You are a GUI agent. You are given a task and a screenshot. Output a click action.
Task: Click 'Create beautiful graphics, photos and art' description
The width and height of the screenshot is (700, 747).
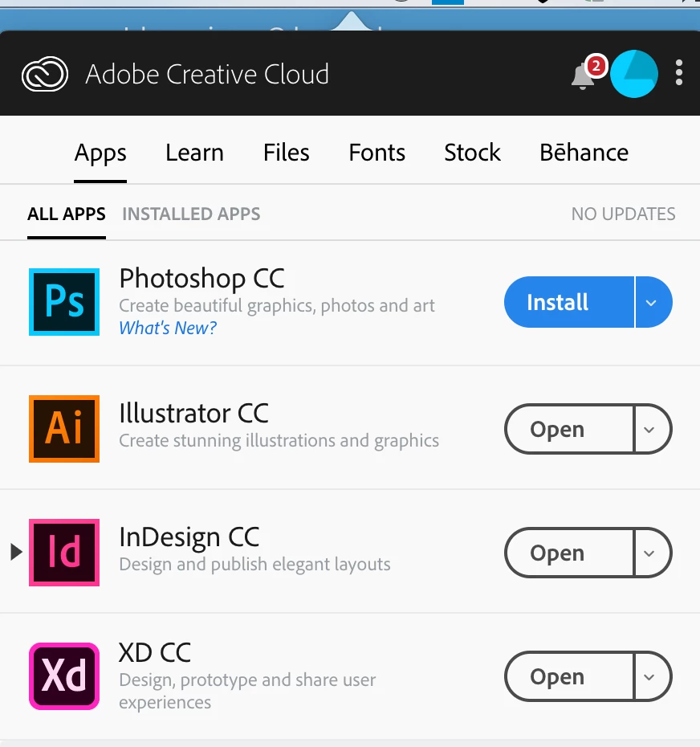click(277, 306)
